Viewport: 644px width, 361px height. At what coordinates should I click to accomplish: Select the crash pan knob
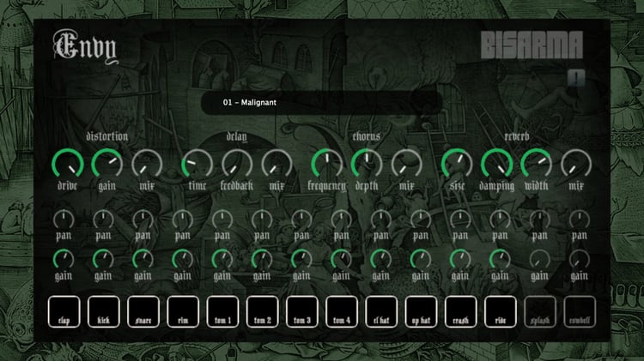pos(460,220)
